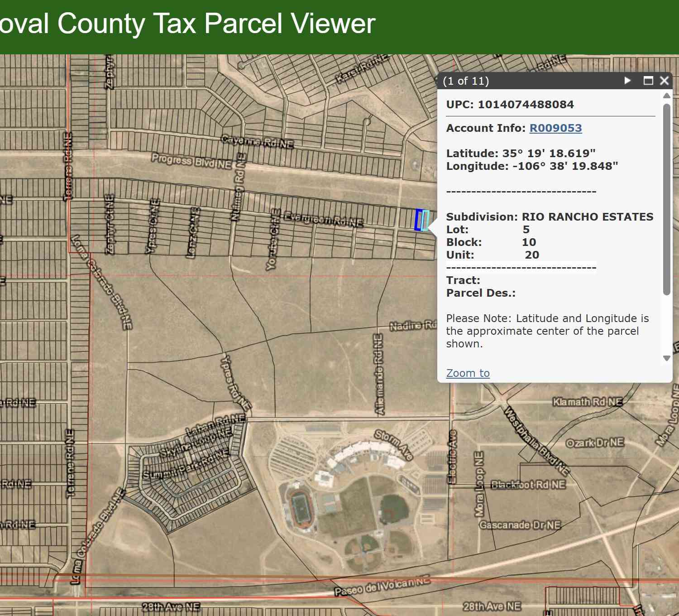Viewport: 679px width, 616px height.
Task: Click the UPC: 1014074488084 text
Action: pyautogui.click(x=510, y=105)
